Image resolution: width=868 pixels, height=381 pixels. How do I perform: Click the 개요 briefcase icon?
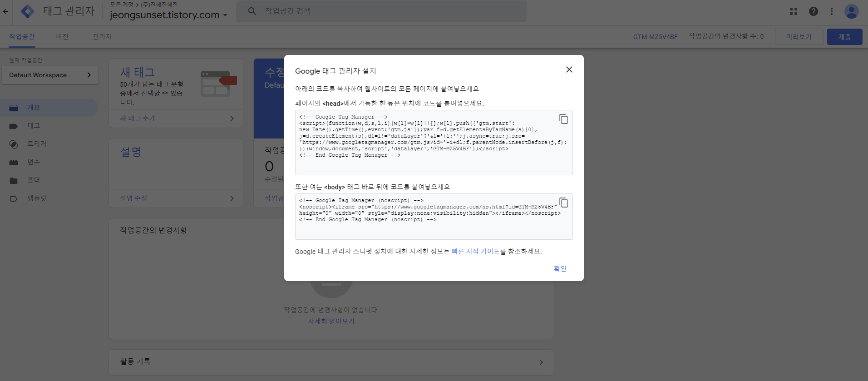(14, 108)
